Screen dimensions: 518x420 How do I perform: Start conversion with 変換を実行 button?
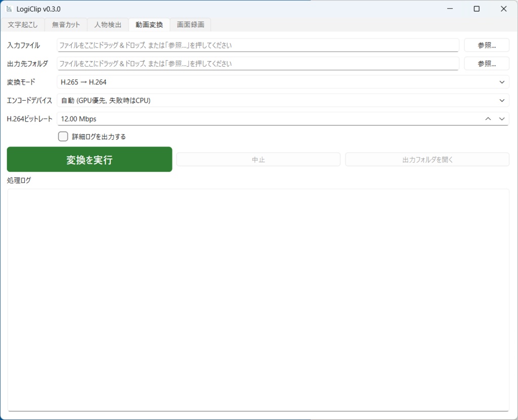[x=90, y=159]
